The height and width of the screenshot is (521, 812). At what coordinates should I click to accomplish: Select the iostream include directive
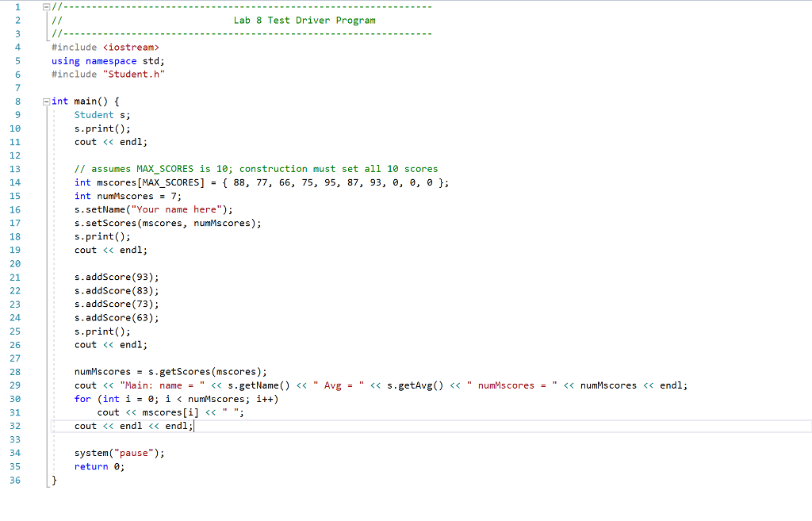pos(103,47)
